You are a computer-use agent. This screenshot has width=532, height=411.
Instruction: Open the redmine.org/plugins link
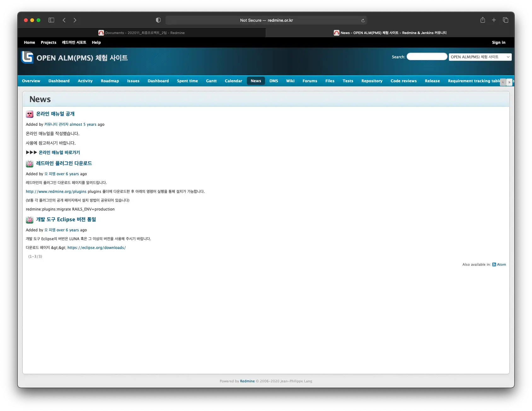click(x=56, y=192)
